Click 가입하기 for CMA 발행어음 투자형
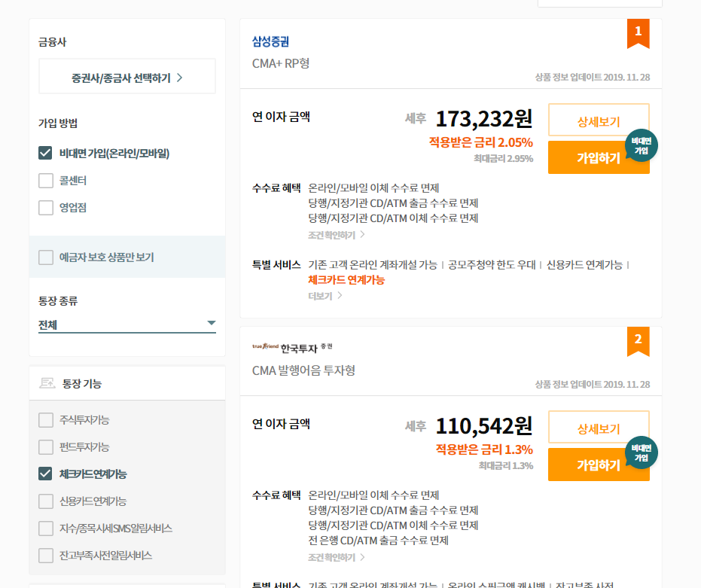701x588 pixels. click(599, 465)
